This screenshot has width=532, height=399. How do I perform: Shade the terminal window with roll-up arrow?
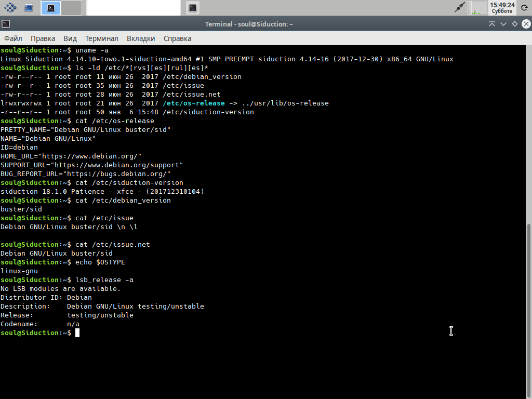click(x=491, y=24)
